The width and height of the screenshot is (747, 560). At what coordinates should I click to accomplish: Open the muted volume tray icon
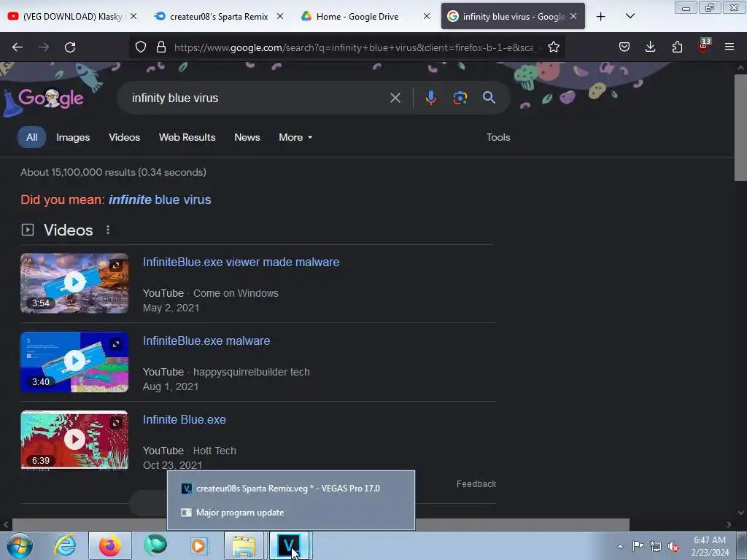(673, 547)
